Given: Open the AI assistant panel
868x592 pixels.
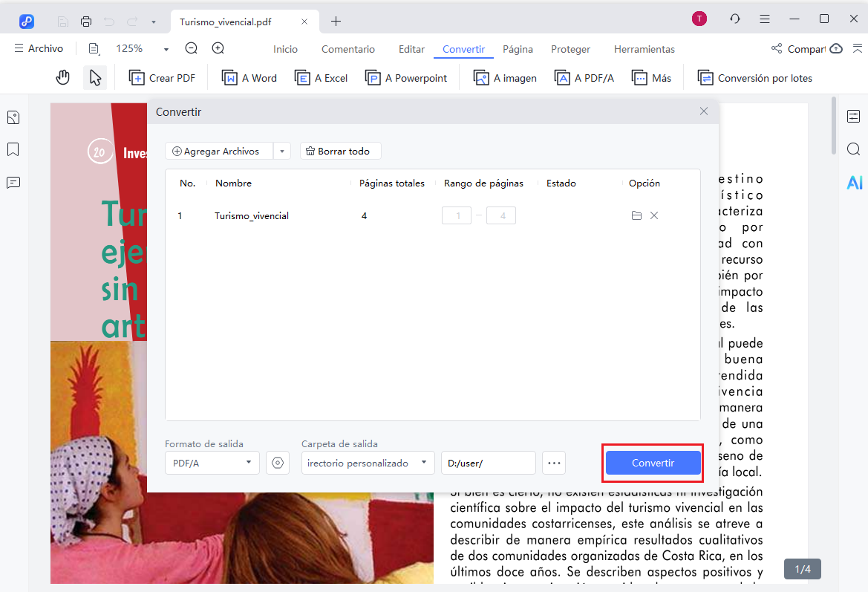Looking at the screenshot, I should pos(855,182).
